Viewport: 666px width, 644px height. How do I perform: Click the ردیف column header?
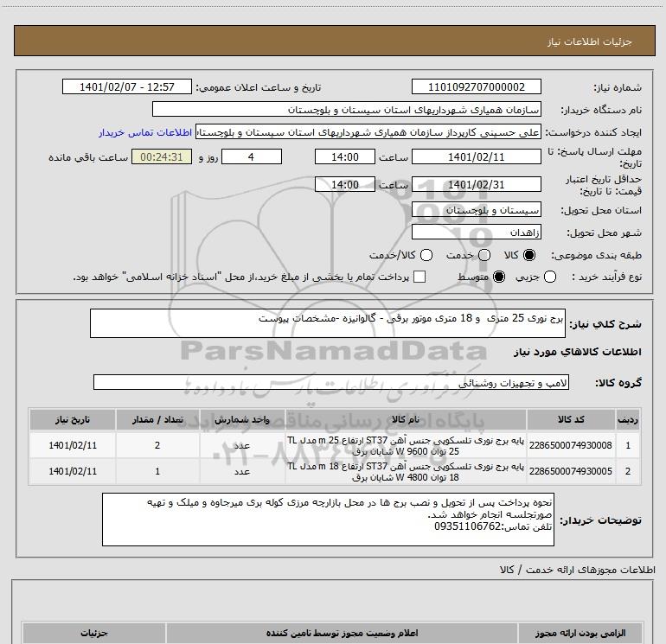click(628, 419)
